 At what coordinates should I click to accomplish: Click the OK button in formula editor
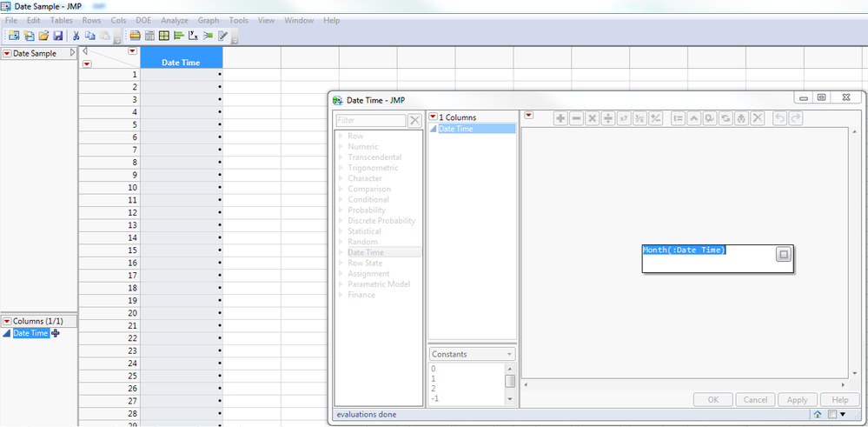coord(713,400)
